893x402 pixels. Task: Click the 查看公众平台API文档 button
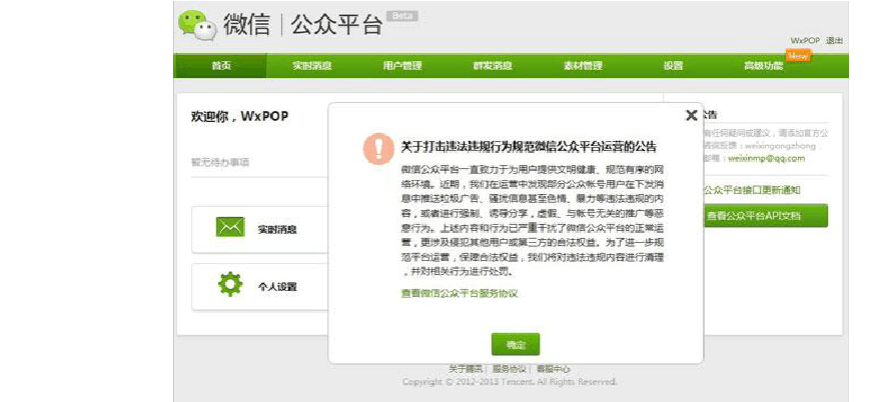(766, 215)
